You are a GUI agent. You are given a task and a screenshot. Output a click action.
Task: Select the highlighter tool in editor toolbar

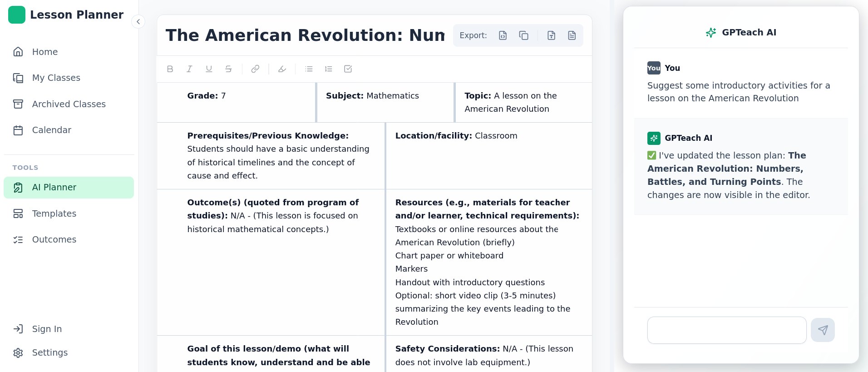[282, 69]
